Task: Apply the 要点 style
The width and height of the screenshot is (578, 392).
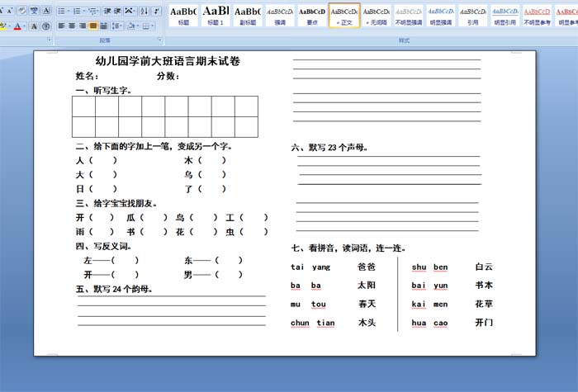Action: (312, 15)
